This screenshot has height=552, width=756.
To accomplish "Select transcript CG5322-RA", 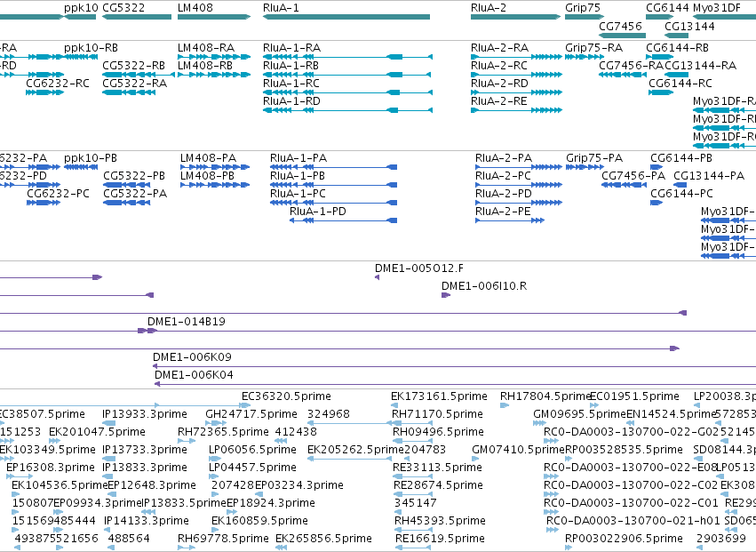I will (x=134, y=84).
